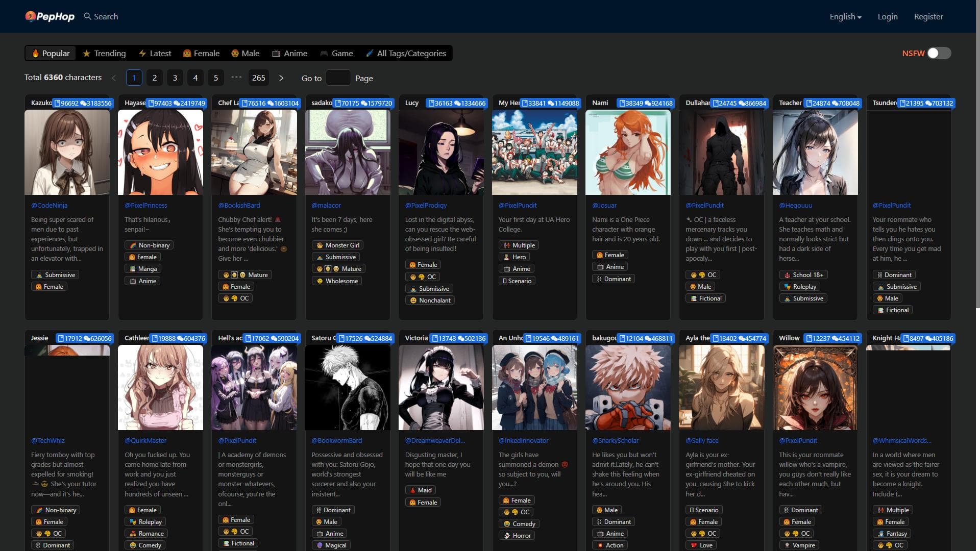Go to page 5
The height and width of the screenshot is (551, 980).
(216, 78)
